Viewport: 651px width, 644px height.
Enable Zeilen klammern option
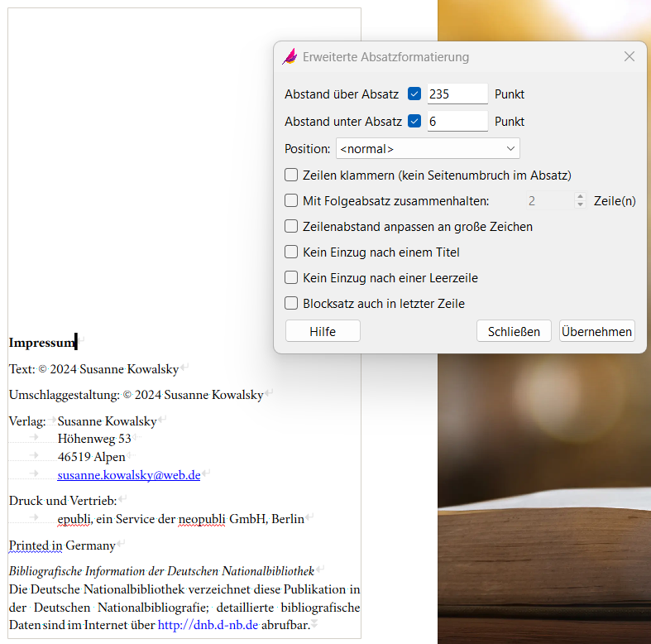coord(291,175)
